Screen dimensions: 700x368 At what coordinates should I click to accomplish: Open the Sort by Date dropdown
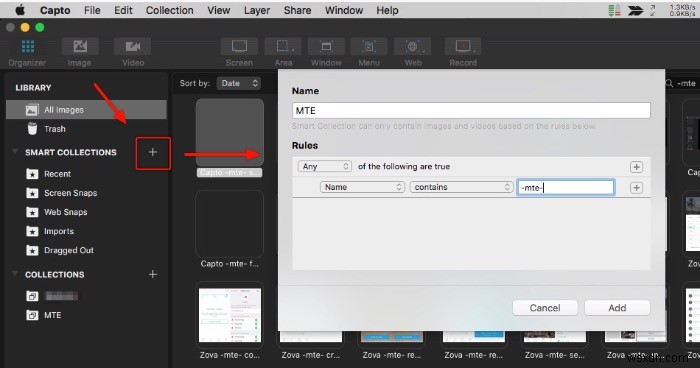[x=238, y=83]
